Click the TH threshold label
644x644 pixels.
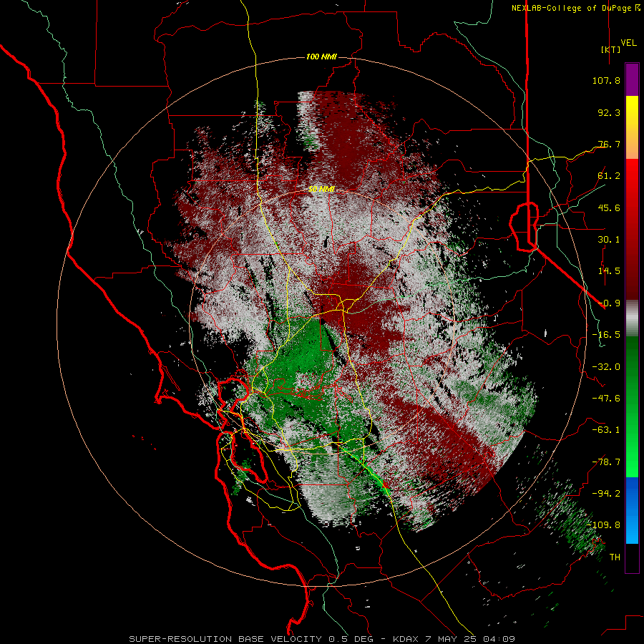tap(615, 557)
